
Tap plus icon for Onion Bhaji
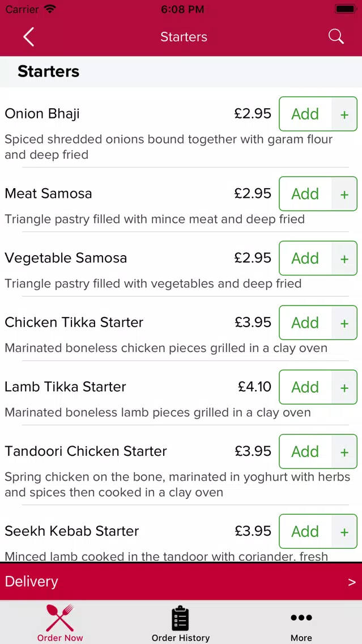344,114
